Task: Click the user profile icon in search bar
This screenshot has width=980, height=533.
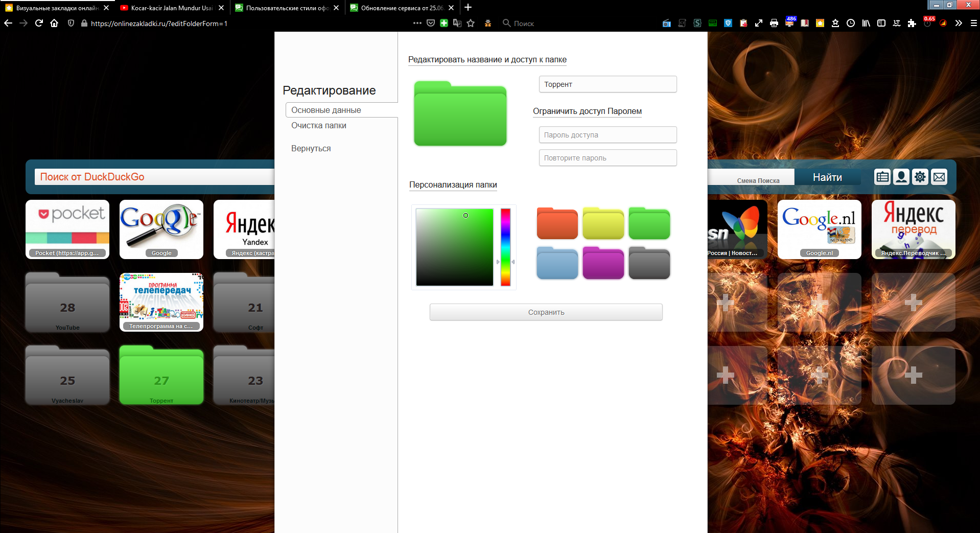Action: pyautogui.click(x=901, y=177)
